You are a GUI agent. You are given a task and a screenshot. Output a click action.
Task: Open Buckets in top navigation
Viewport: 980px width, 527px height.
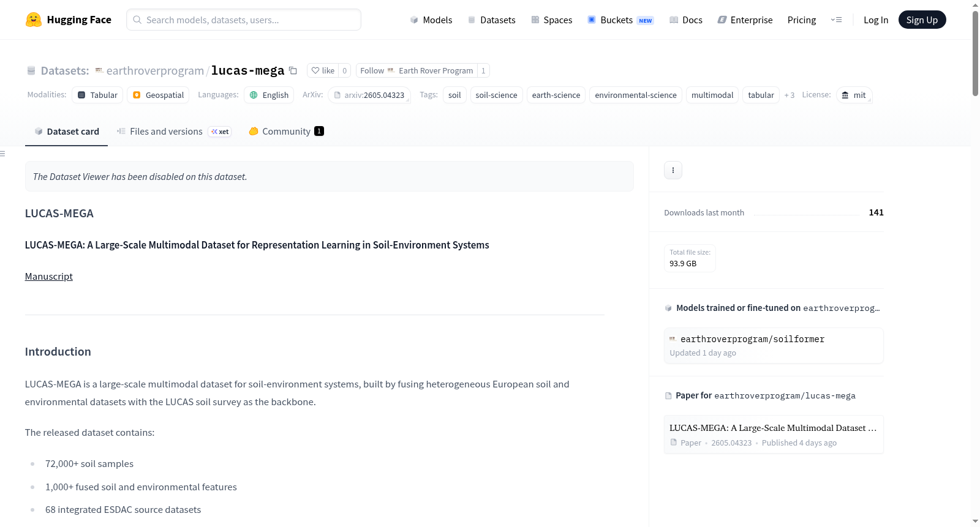click(x=620, y=20)
